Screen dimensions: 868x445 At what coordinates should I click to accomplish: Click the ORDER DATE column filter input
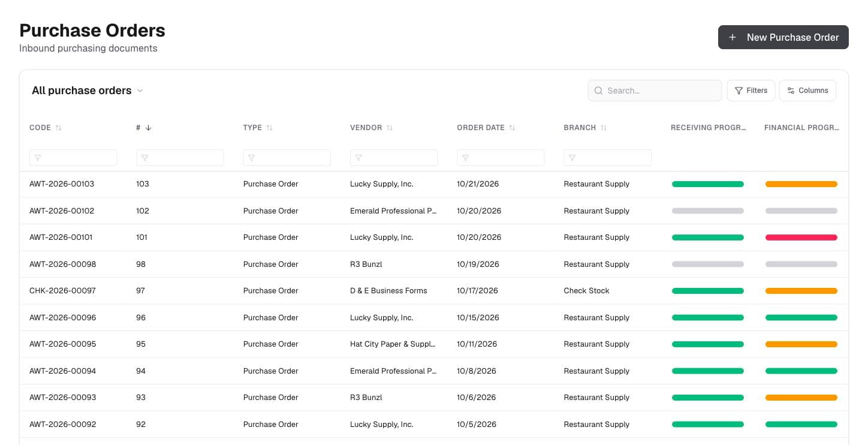click(501, 158)
